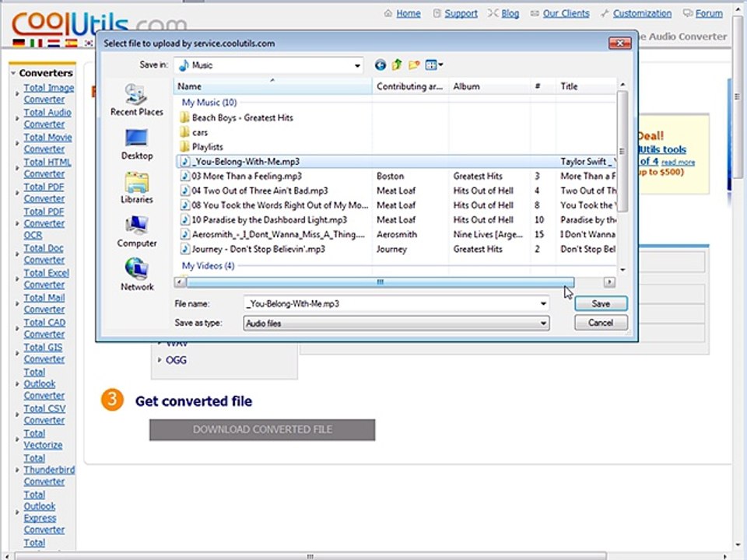The height and width of the screenshot is (560, 747).
Task: Select 10 Paradise by the Dashboard Light.mp3
Action: [x=264, y=220]
